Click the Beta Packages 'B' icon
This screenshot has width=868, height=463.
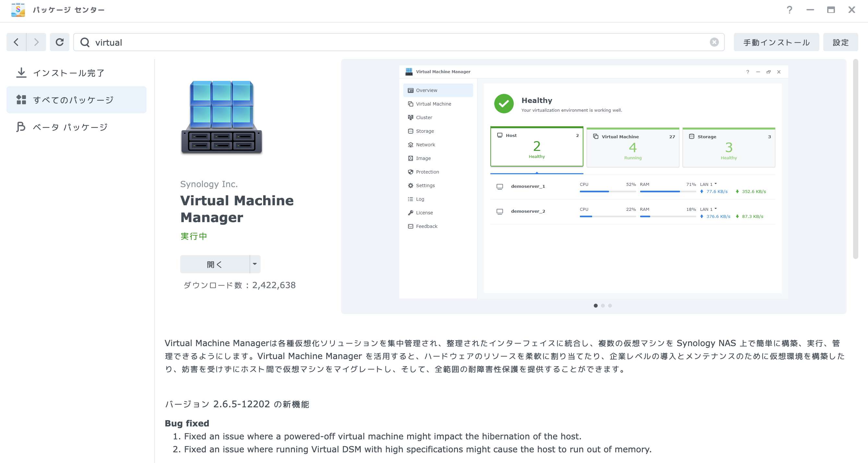(21, 127)
